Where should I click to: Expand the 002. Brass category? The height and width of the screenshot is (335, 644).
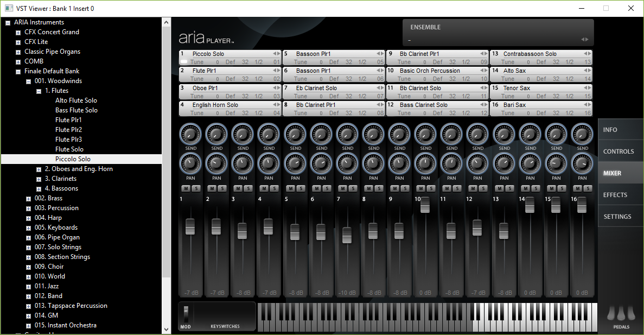click(x=28, y=199)
